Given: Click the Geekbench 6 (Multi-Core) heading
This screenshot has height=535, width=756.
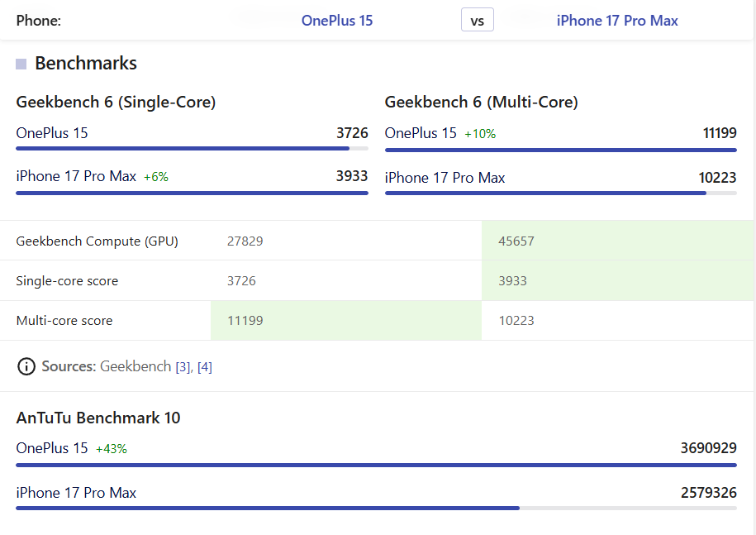Looking at the screenshot, I should tap(481, 103).
